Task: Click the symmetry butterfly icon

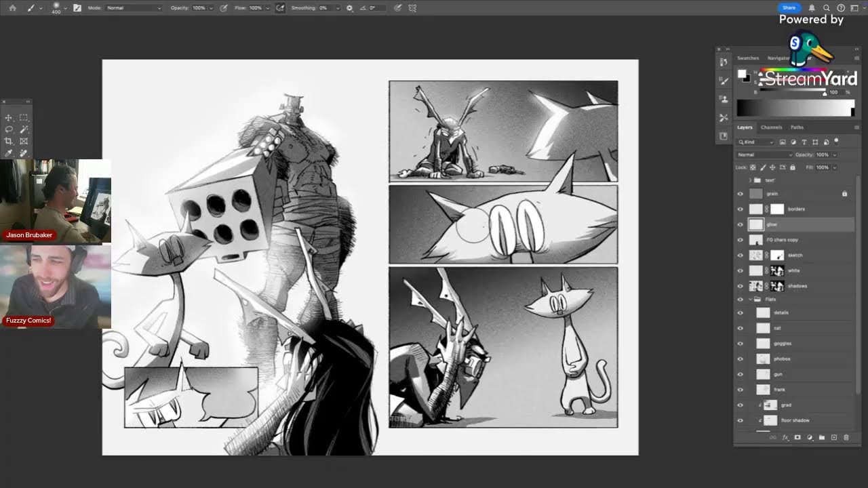Action: coord(412,8)
